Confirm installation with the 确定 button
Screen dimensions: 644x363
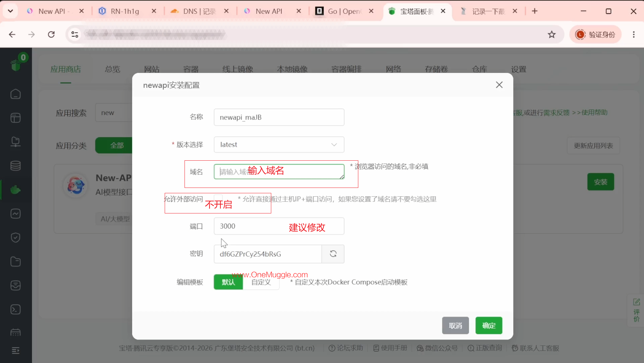[x=489, y=325]
